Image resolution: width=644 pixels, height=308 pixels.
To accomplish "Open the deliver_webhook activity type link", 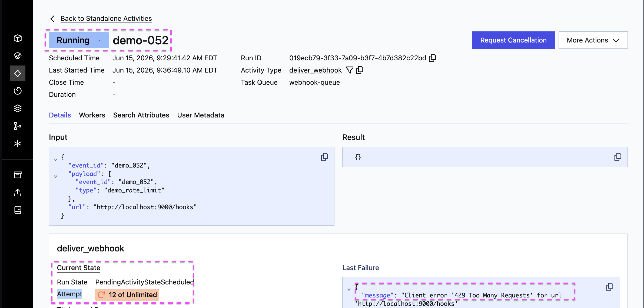I will click(316, 70).
